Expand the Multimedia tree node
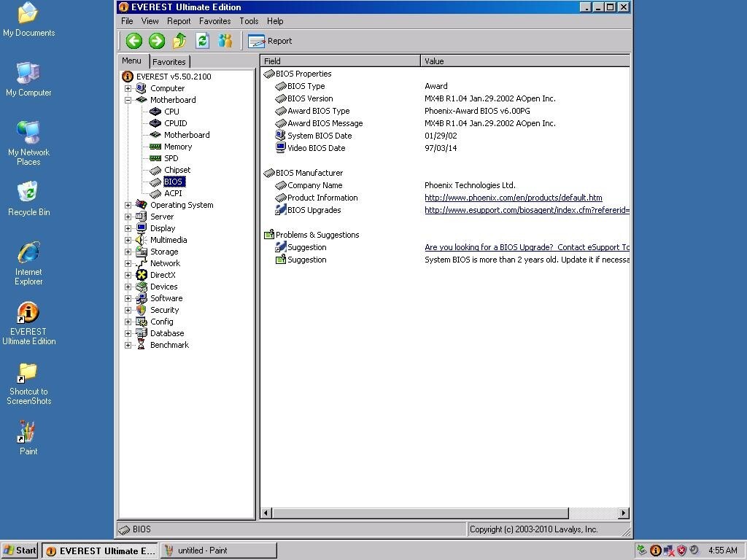Screen dimensions: 747x560 pyautogui.click(x=128, y=240)
